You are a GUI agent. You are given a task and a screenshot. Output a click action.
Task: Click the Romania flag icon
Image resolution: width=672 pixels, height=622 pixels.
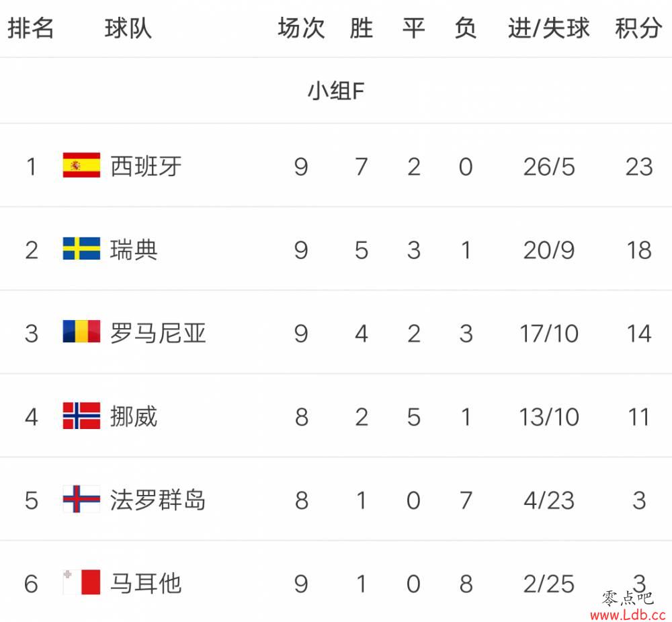81,331
